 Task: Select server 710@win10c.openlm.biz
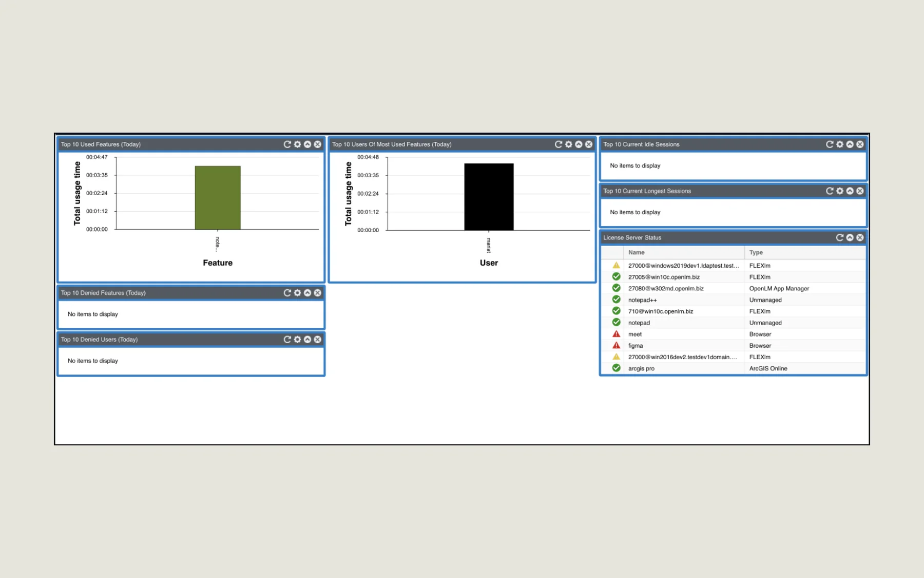coord(661,311)
